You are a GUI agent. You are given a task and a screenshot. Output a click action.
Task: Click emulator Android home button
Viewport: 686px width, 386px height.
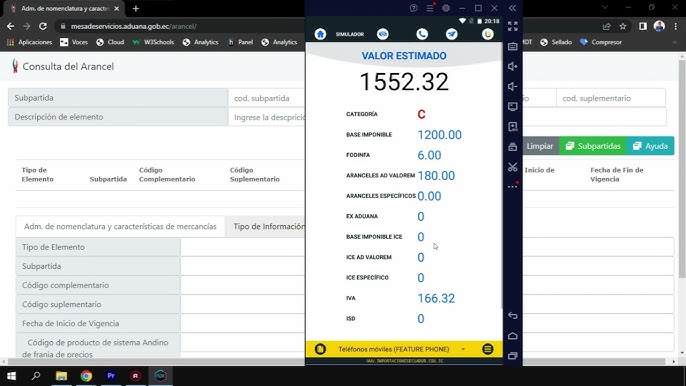[x=513, y=336]
